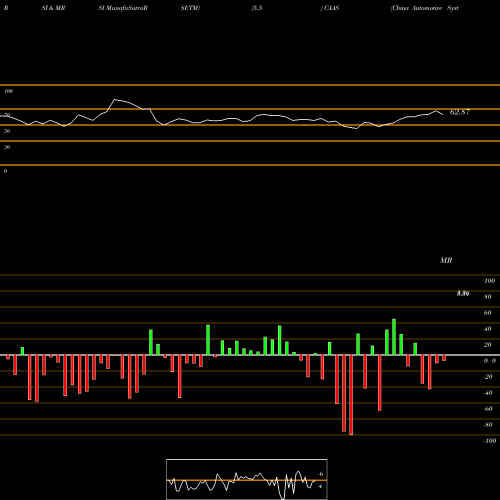Viewport: 500px width, 500px height.
Task: Click the 'China Automotive' company name text
Action: point(417,8)
